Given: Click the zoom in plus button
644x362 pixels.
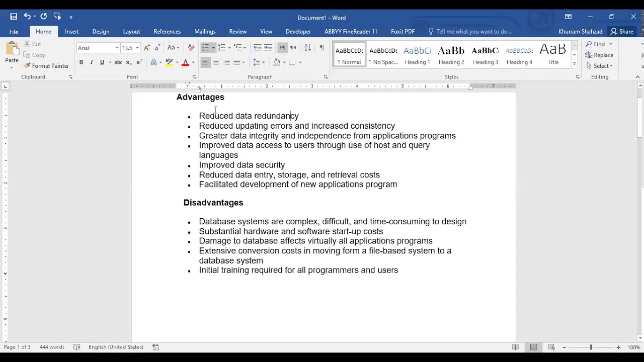Looking at the screenshot, I should [618, 347].
